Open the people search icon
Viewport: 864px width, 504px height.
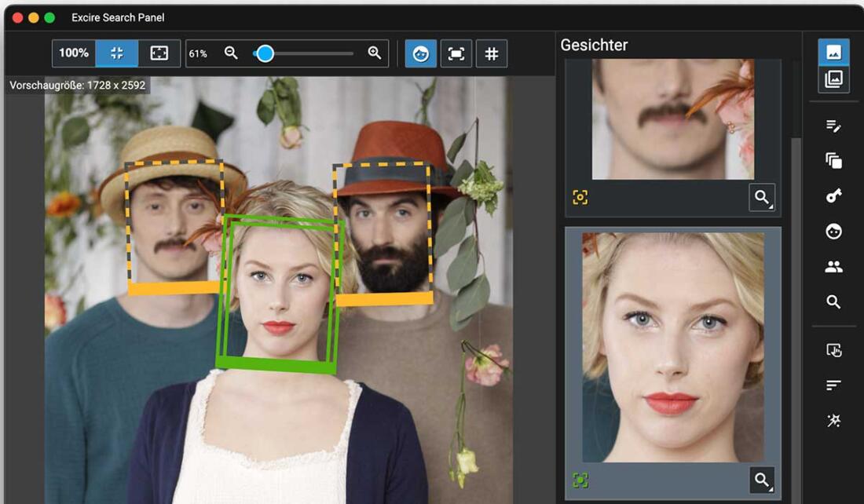point(833,267)
